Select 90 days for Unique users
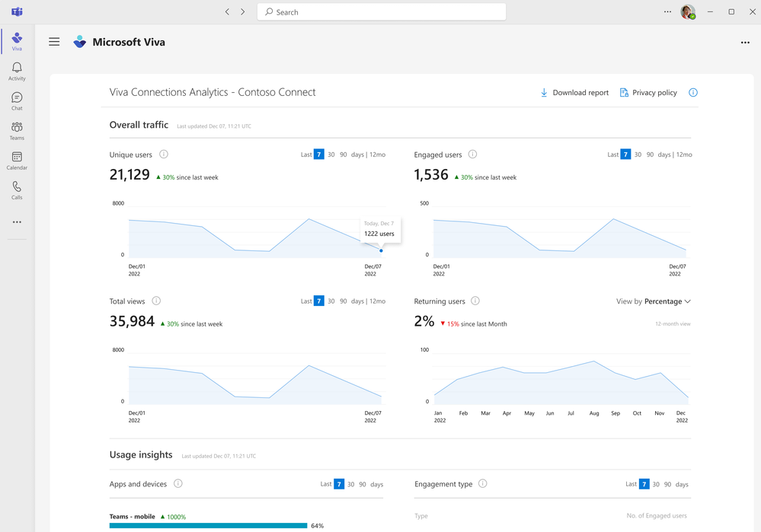 343,155
